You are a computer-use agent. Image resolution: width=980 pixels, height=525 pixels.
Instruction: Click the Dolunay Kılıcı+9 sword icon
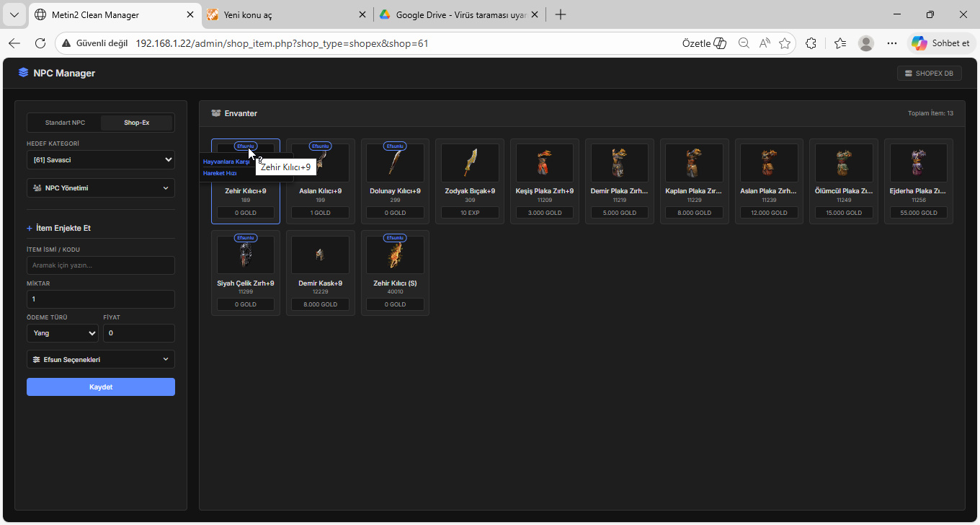pos(395,163)
